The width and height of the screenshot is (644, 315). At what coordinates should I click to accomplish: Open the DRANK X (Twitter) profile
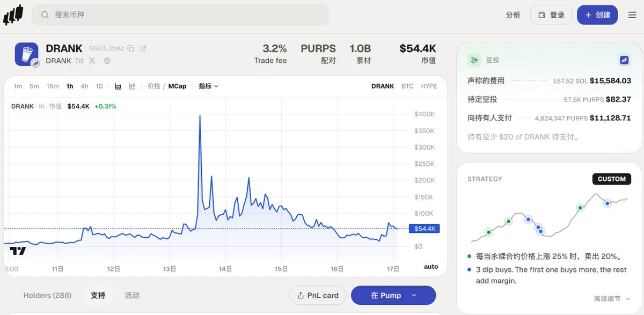click(x=92, y=61)
